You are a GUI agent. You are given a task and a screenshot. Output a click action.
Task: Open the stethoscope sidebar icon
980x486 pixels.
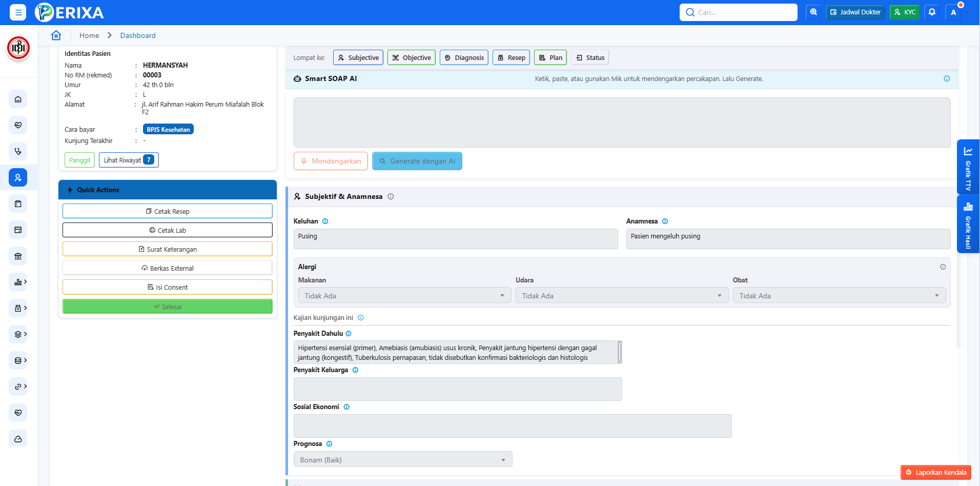coord(18,151)
